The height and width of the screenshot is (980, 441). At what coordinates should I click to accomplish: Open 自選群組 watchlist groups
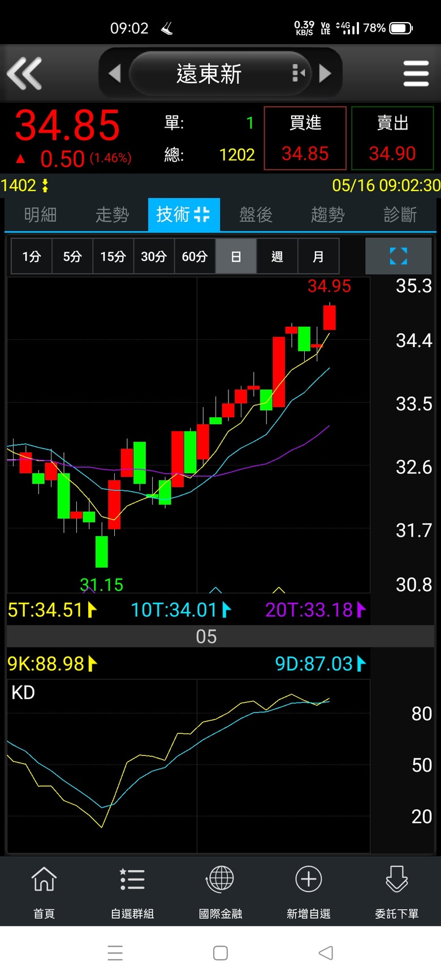coord(132,892)
